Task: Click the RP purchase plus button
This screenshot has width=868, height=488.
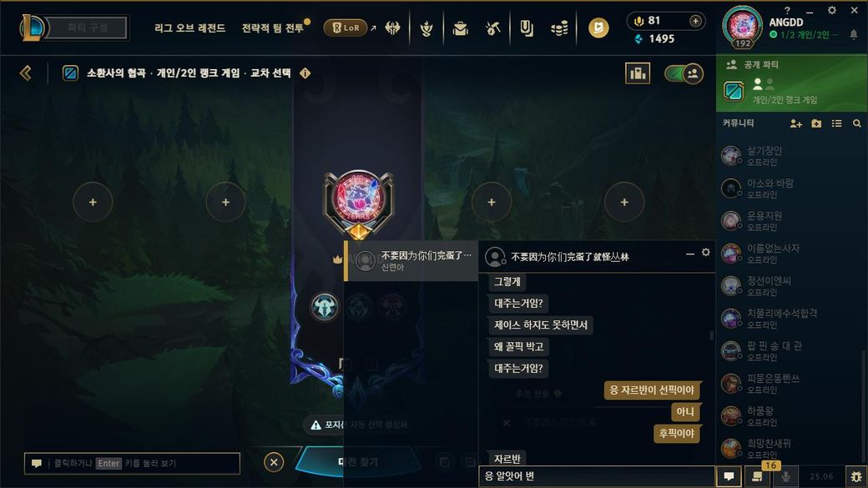Action: pyautogui.click(x=695, y=21)
